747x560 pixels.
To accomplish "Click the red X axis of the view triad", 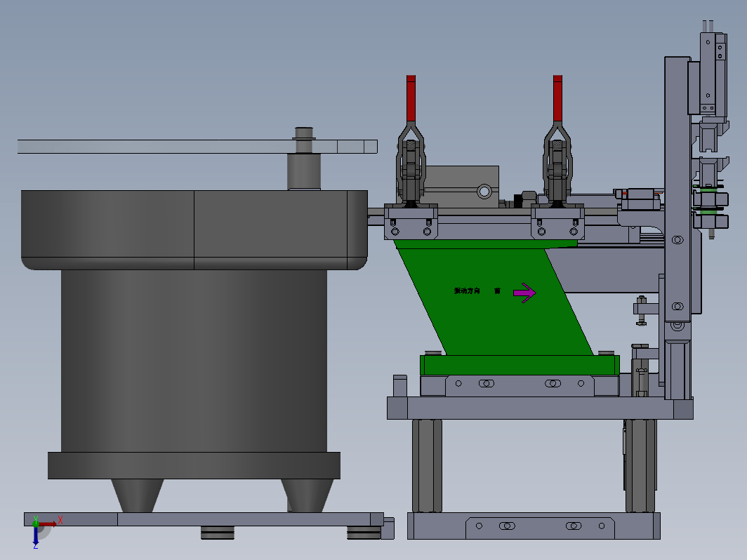I will 48,524.
